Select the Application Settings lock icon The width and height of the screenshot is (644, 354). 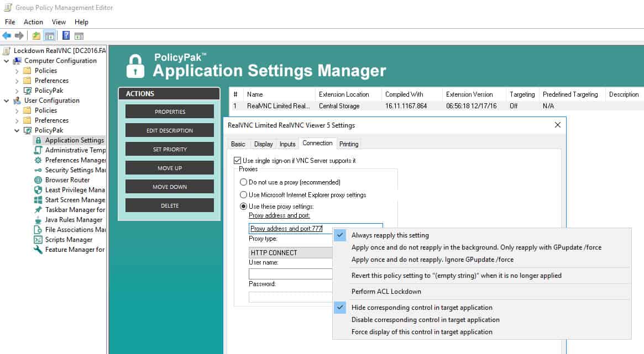[x=38, y=140]
